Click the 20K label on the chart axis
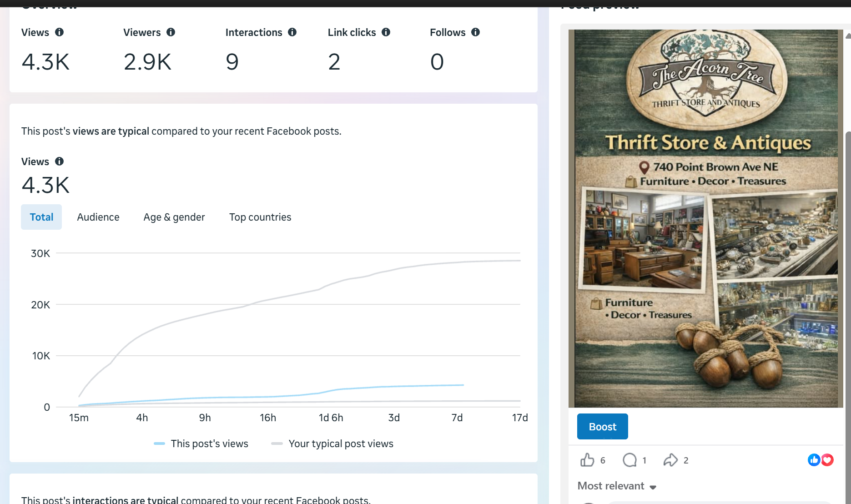 tap(40, 305)
